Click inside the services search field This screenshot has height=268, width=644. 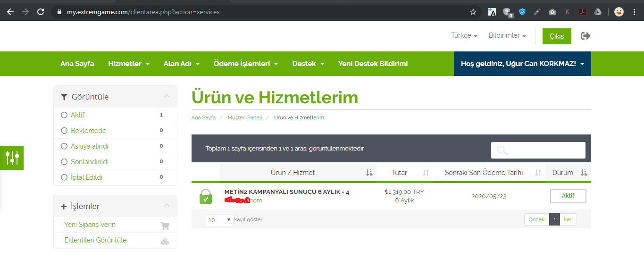pyautogui.click(x=538, y=151)
